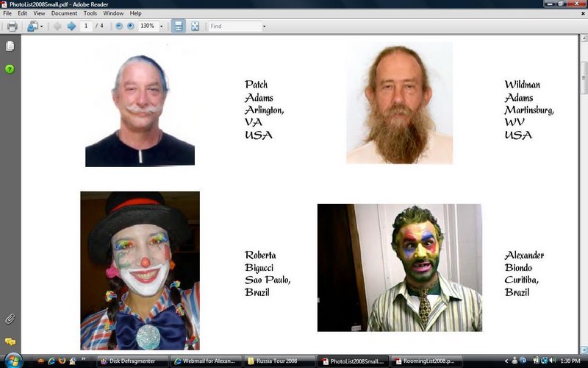Image resolution: width=588 pixels, height=368 pixels.
Task: Click Alexander Biondo painted face photo
Action: (x=400, y=268)
